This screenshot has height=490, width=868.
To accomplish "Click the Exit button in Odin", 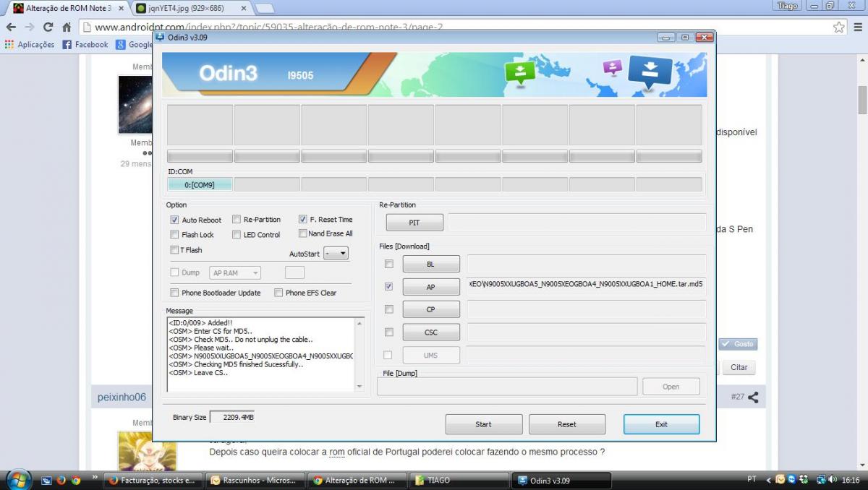I will pos(661,424).
